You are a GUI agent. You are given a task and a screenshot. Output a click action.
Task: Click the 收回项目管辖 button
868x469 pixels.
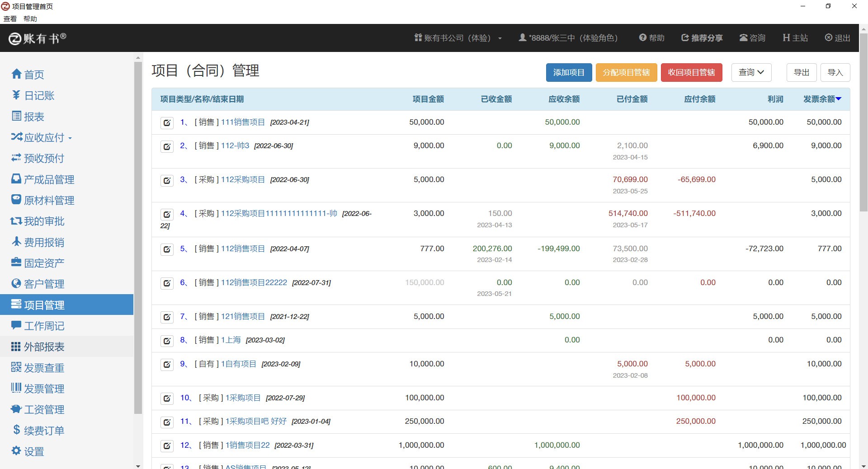click(691, 72)
